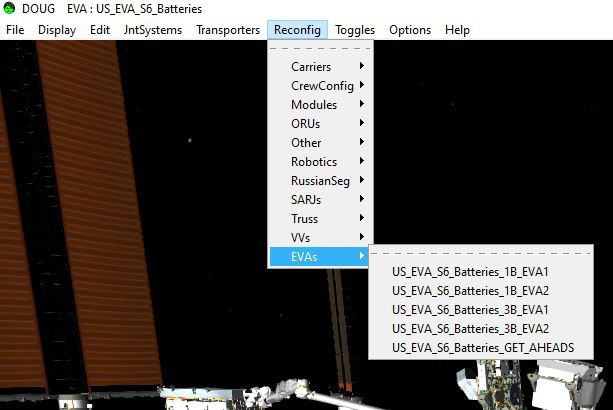Select US_EVA_S6_Batteries_3B_EVA2 configuration

point(471,329)
